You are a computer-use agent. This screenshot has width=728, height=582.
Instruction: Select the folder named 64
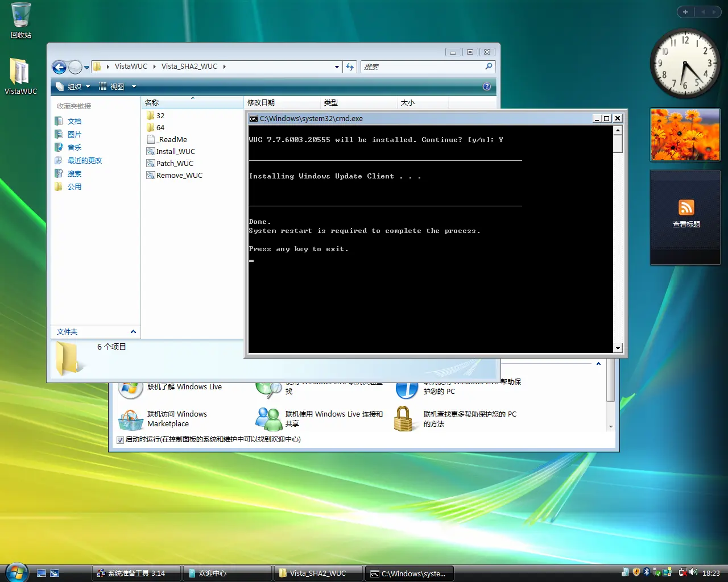[x=155, y=127]
